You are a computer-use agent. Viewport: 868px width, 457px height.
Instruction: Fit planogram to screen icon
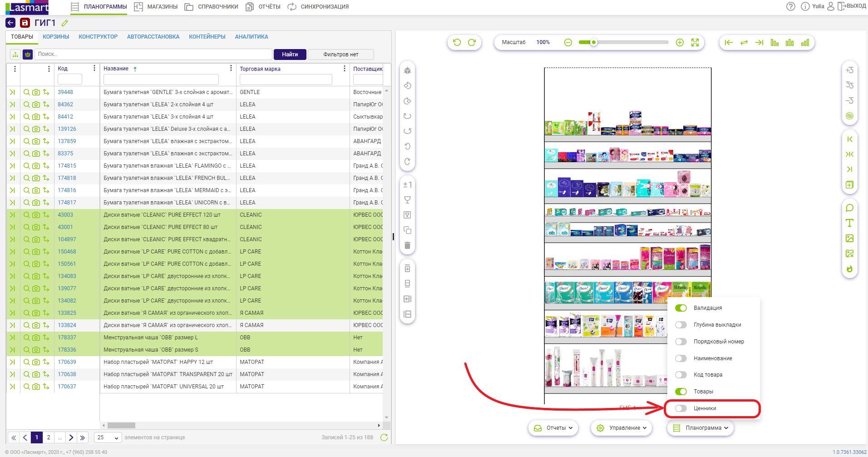(x=695, y=42)
